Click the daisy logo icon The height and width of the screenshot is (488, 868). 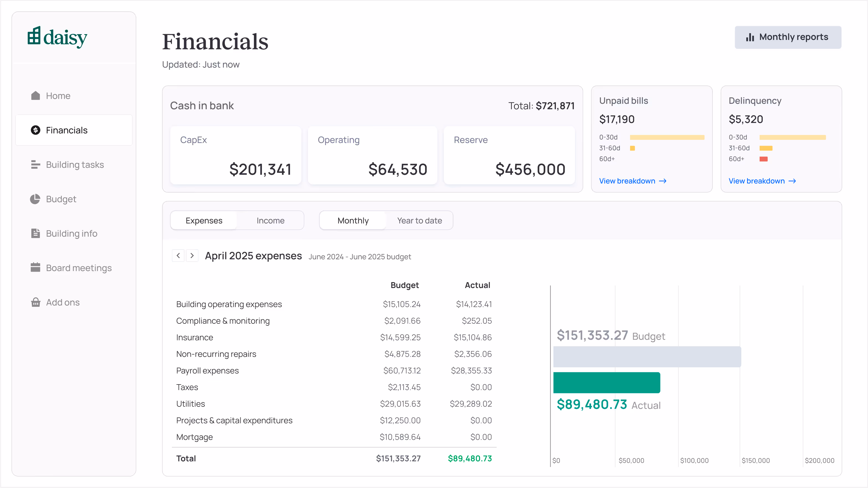tap(34, 36)
